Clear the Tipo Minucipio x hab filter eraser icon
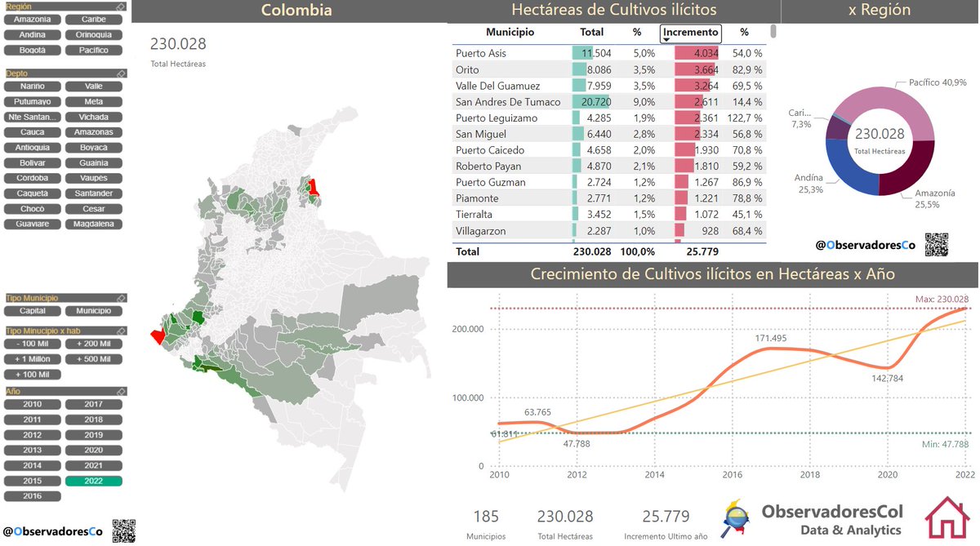The height and width of the screenshot is (546, 980). coord(121,331)
